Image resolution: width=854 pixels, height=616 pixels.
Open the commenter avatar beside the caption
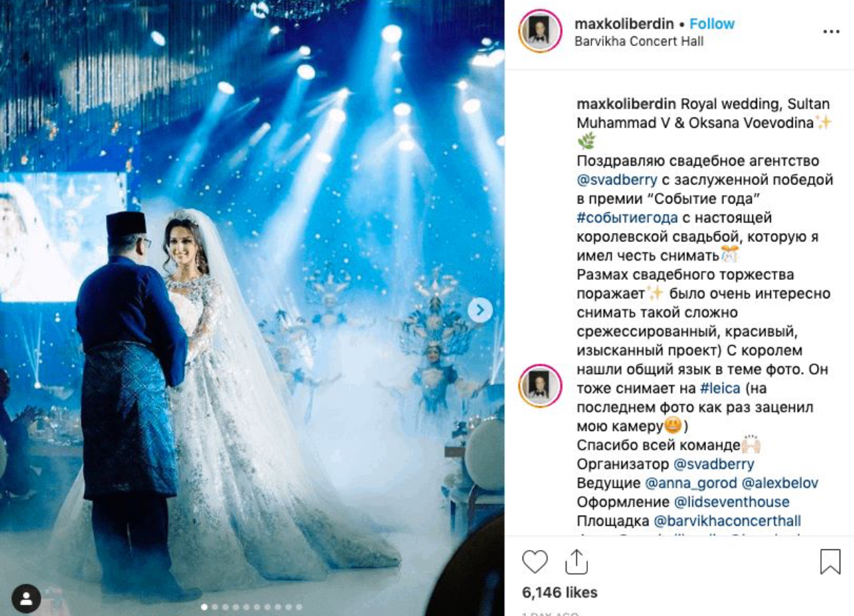[541, 385]
